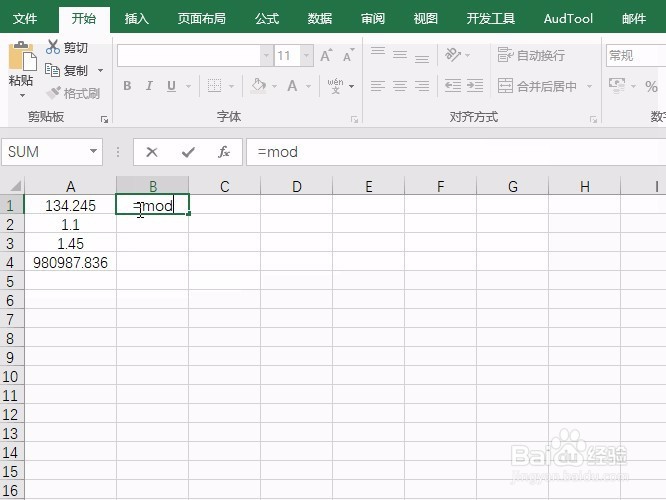This screenshot has height=500, width=666.
Task: Align text left
Action: coord(378,86)
